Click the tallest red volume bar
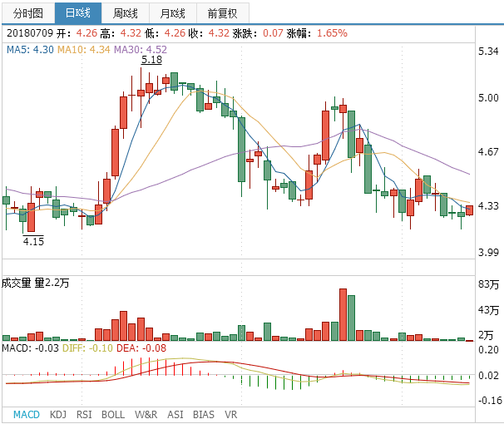Screen dimensions: 504x424 pos(343,315)
